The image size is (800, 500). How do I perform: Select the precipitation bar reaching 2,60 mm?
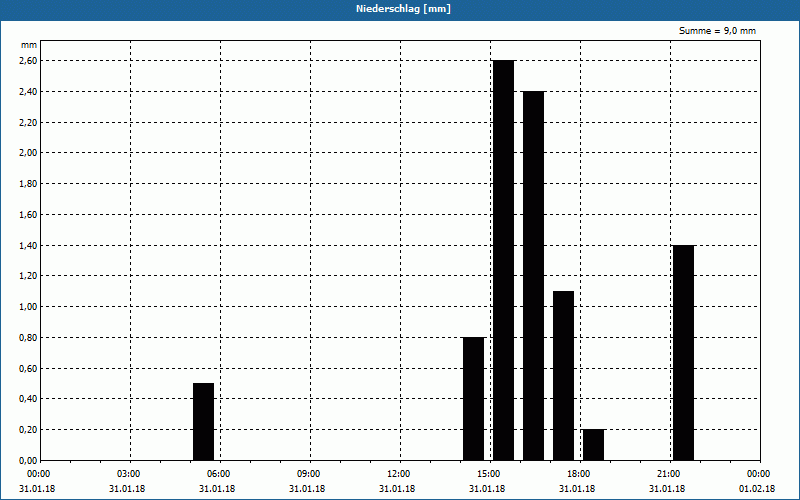504,260
